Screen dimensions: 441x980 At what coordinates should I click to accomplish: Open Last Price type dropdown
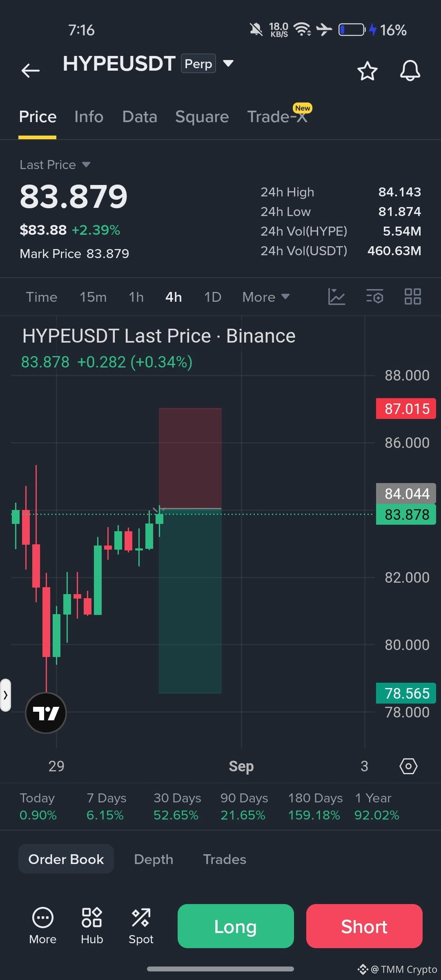pyautogui.click(x=55, y=165)
